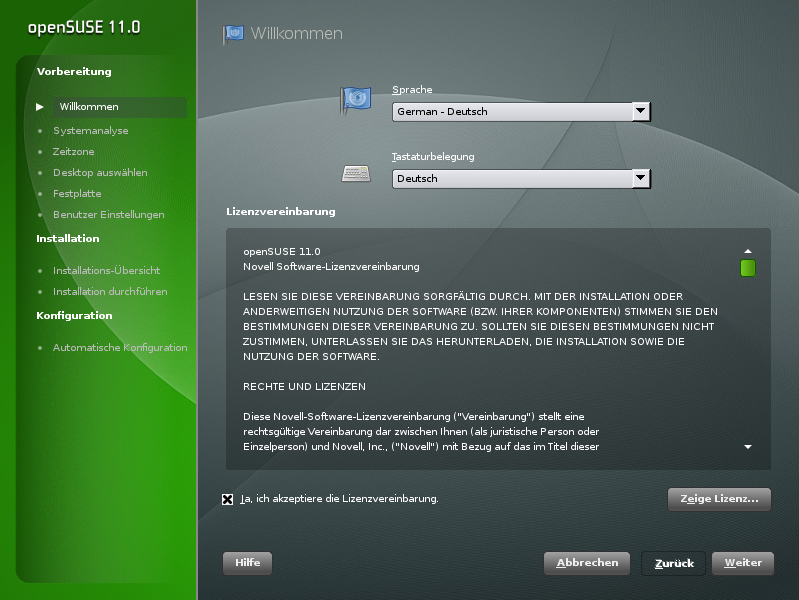Toggle the license agreement acceptance checkbox
This screenshot has width=799, height=600.
pos(228,500)
